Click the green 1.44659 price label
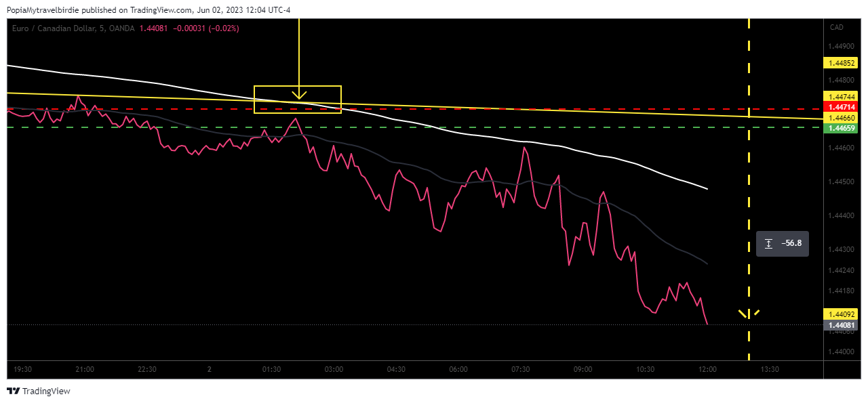868x403 pixels. (840, 128)
